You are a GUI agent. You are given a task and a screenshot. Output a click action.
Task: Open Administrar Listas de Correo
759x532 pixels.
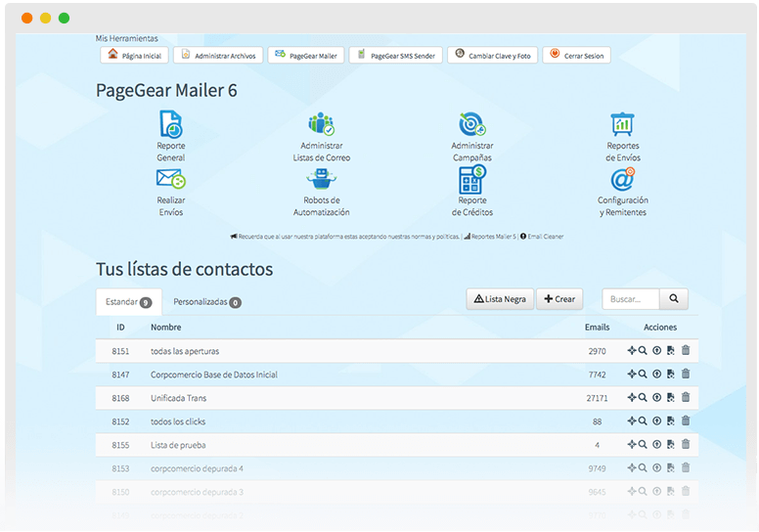[321, 125]
